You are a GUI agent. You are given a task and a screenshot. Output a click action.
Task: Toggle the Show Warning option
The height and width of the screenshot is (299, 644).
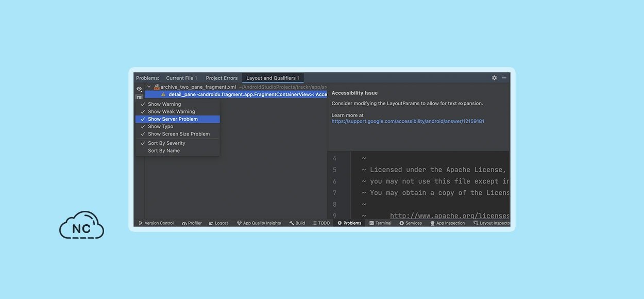164,104
